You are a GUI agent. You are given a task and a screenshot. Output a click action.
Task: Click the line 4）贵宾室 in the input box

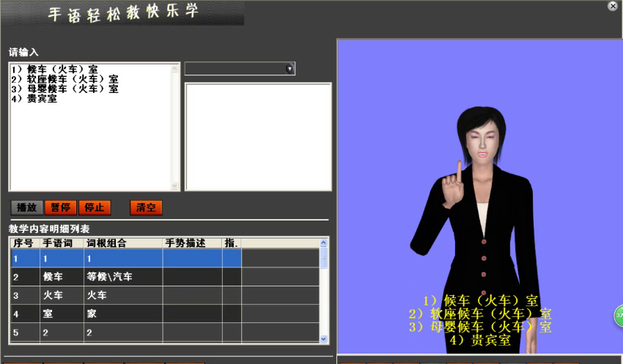(34, 98)
